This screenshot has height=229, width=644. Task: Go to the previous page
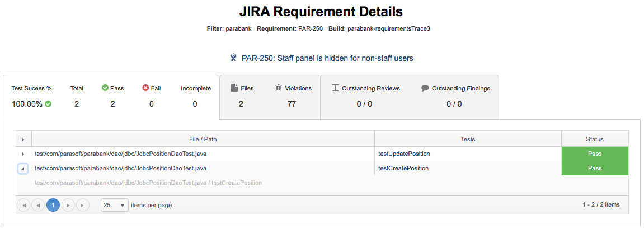38,205
